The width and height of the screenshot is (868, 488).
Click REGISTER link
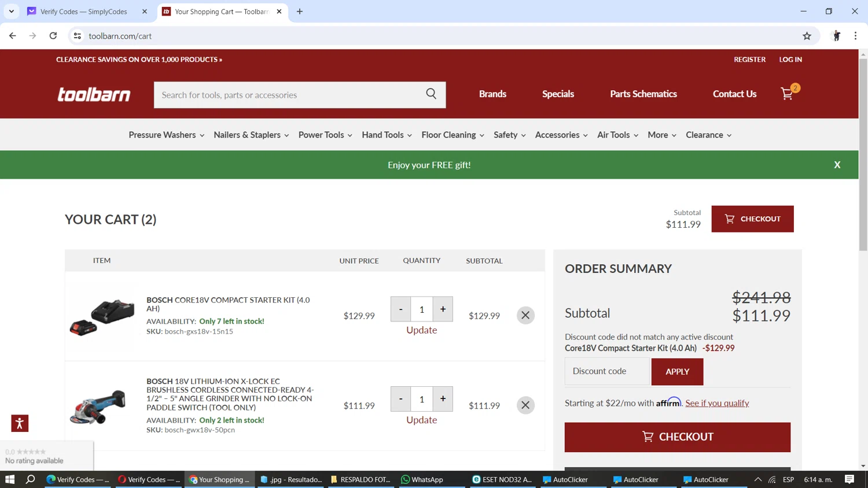(x=749, y=60)
